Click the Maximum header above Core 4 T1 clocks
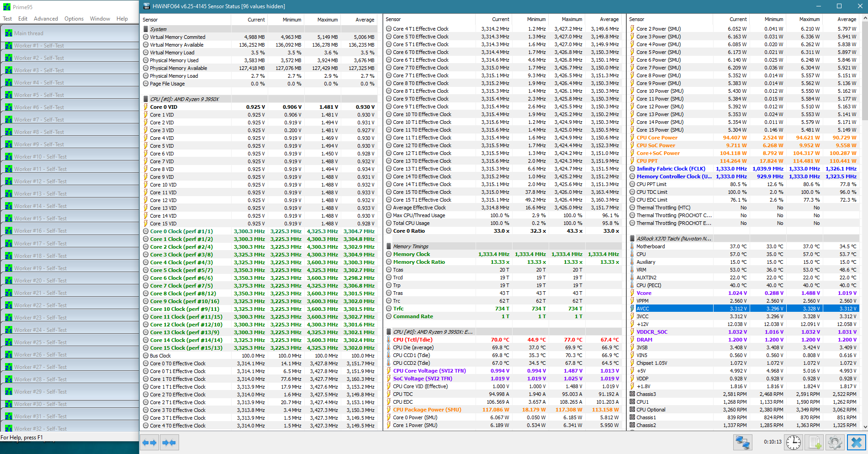 566,19
